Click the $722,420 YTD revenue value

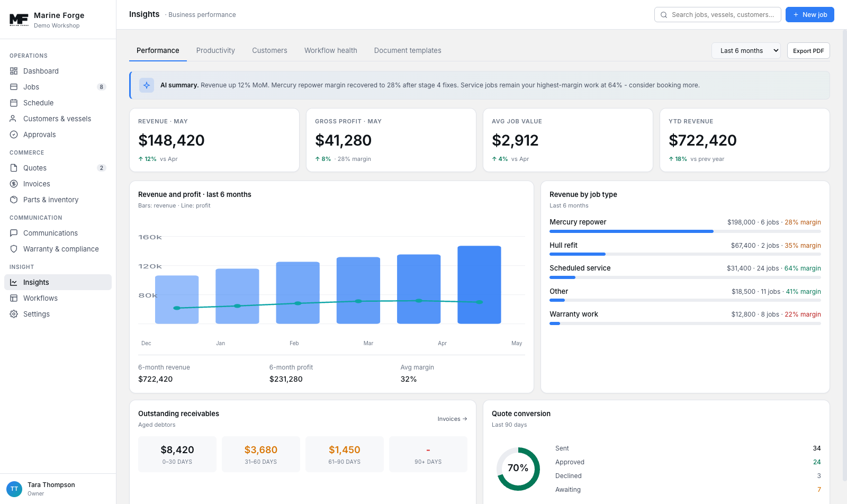point(702,140)
